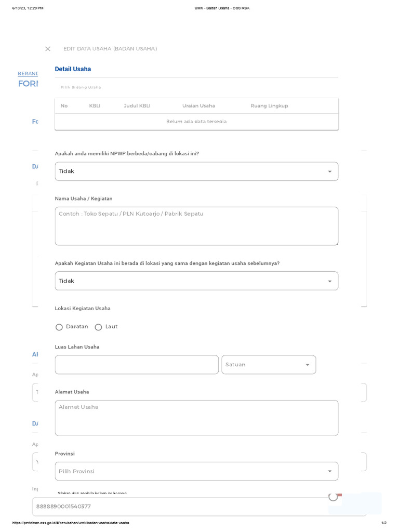Click the KBLI column header
The width and height of the screenshot is (399, 532).
(95, 106)
